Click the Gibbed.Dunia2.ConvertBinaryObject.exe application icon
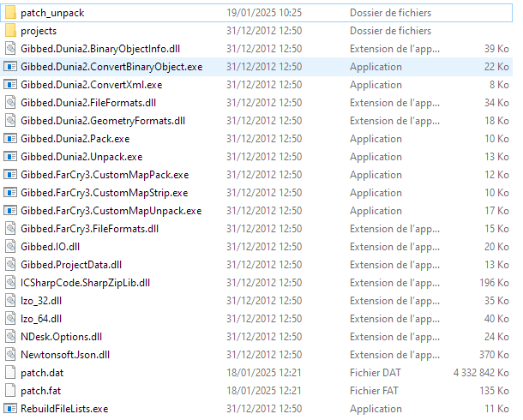 pyautogui.click(x=10, y=67)
